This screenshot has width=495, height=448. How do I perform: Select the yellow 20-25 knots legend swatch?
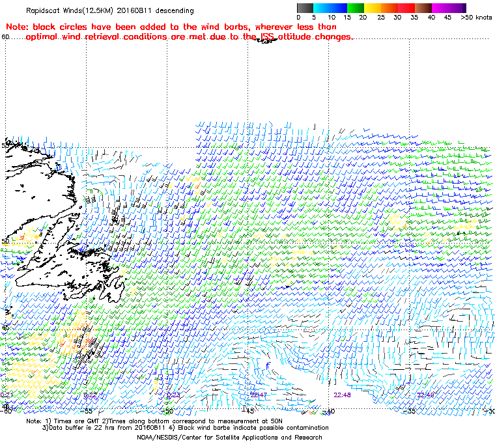pyautogui.click(x=373, y=8)
